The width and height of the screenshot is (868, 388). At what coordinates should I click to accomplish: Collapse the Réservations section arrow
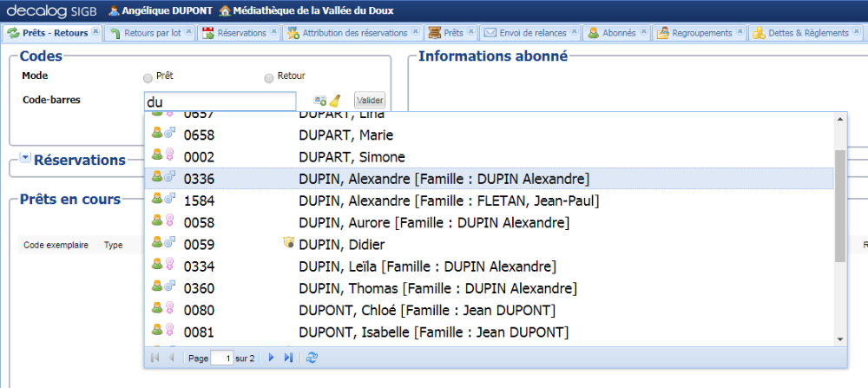tap(25, 158)
